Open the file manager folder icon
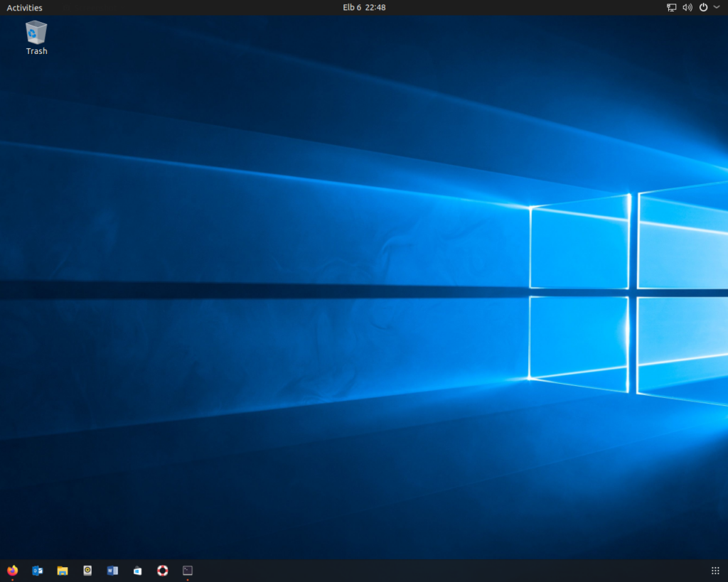The height and width of the screenshot is (582, 728). click(x=63, y=571)
